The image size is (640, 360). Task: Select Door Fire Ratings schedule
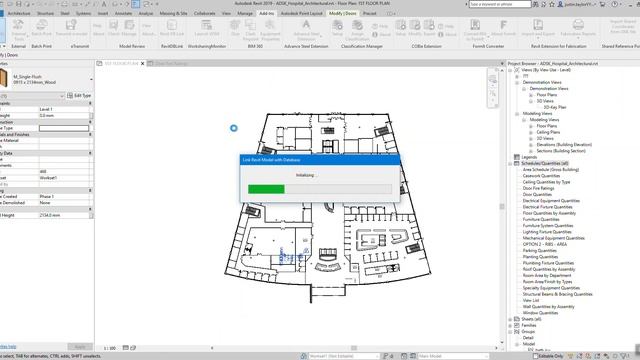(x=538, y=188)
